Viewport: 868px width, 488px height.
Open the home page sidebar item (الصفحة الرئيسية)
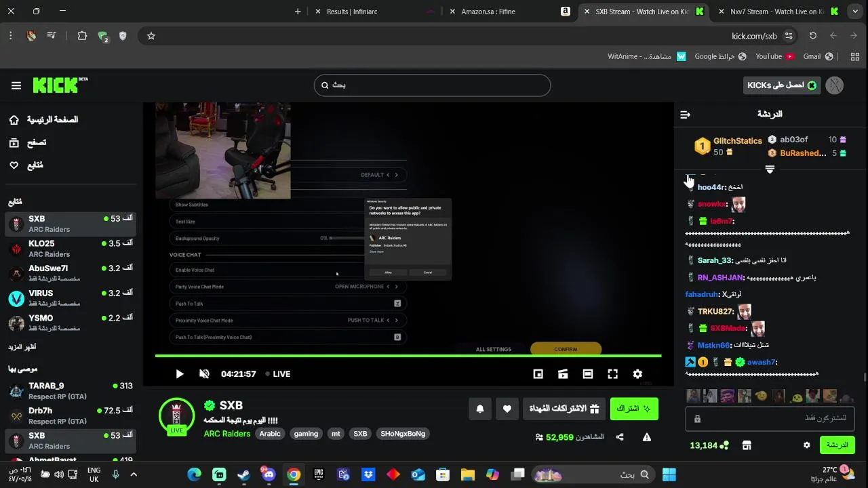click(x=43, y=120)
